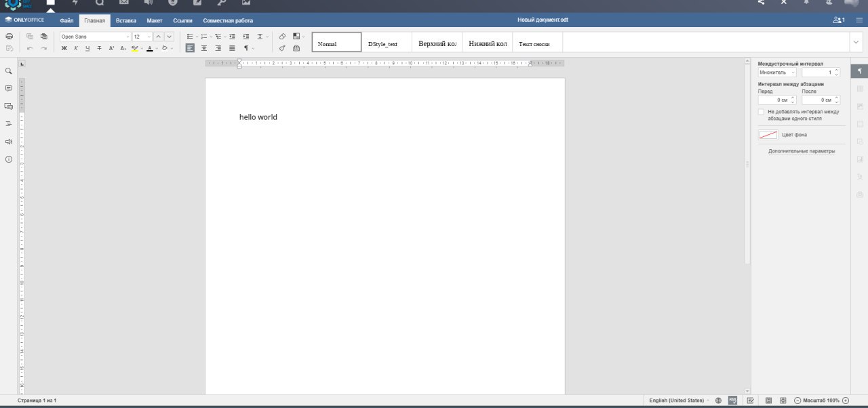Screen dimensions: 868x408
Task: Click the Clear style eraser icon
Action: pyautogui.click(x=282, y=37)
